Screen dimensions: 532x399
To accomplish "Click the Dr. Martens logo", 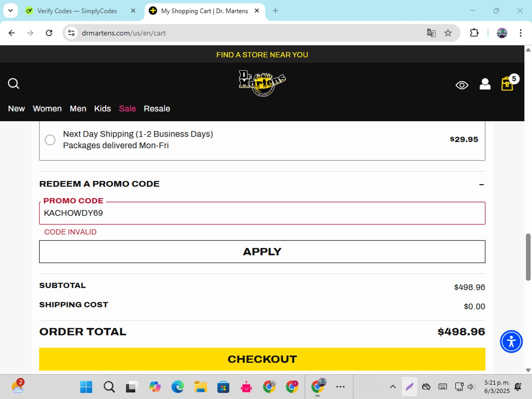I will (x=262, y=83).
